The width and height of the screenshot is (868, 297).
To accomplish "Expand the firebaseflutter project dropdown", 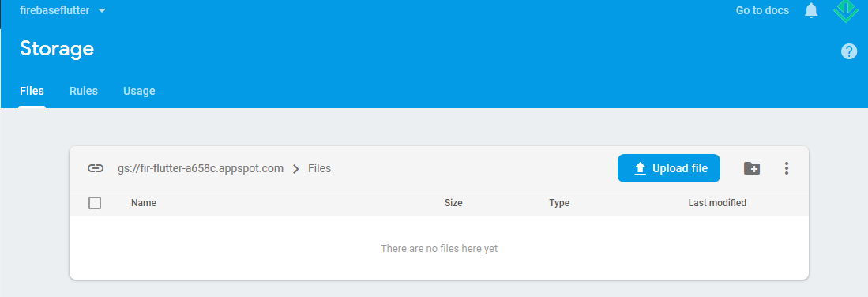I will click(62, 10).
